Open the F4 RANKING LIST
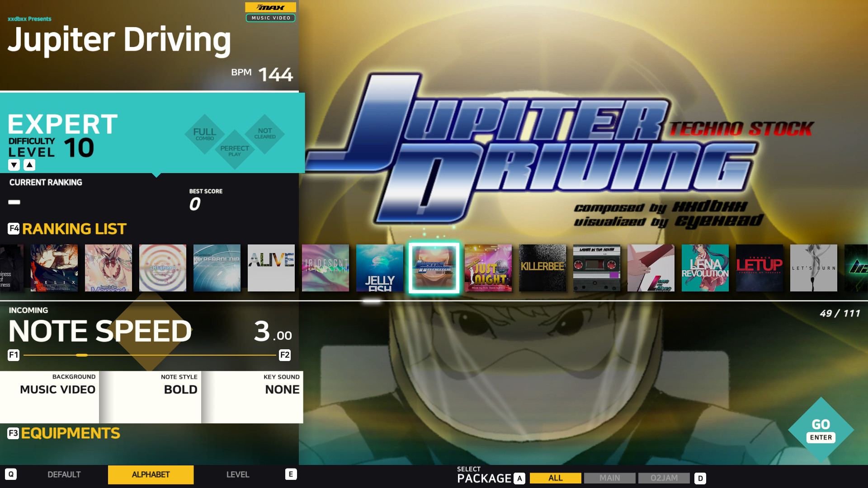868x488 pixels. [x=66, y=229]
